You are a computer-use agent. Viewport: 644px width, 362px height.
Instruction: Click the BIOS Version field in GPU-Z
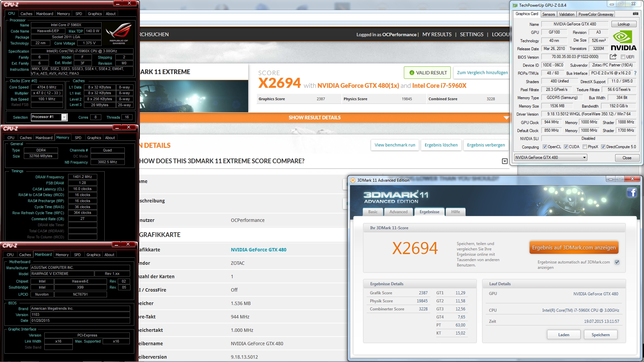575,57
